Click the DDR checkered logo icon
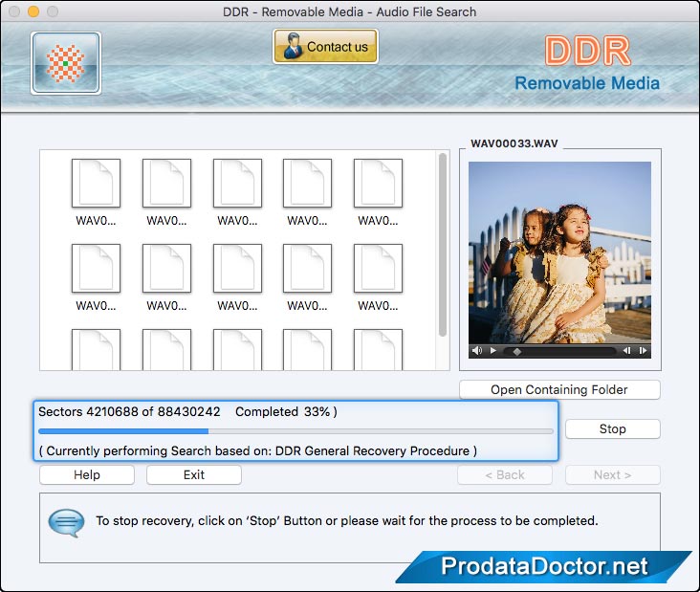Image resolution: width=700 pixels, height=592 pixels. (66, 63)
